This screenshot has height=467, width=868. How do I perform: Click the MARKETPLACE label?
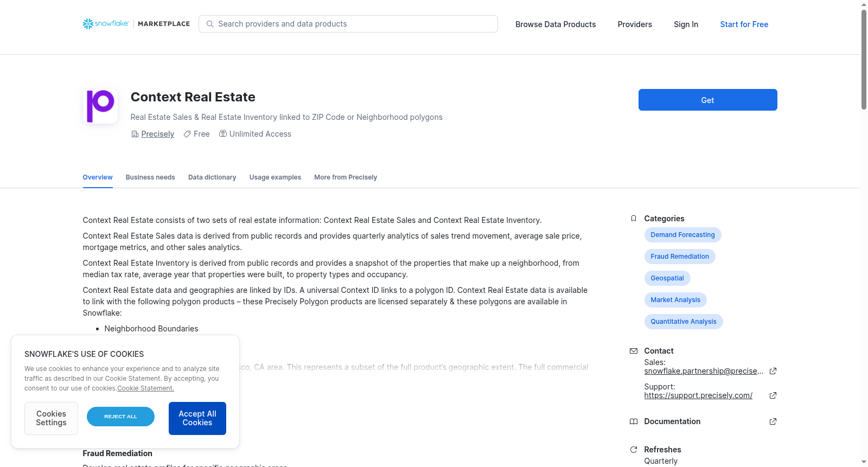(x=164, y=24)
